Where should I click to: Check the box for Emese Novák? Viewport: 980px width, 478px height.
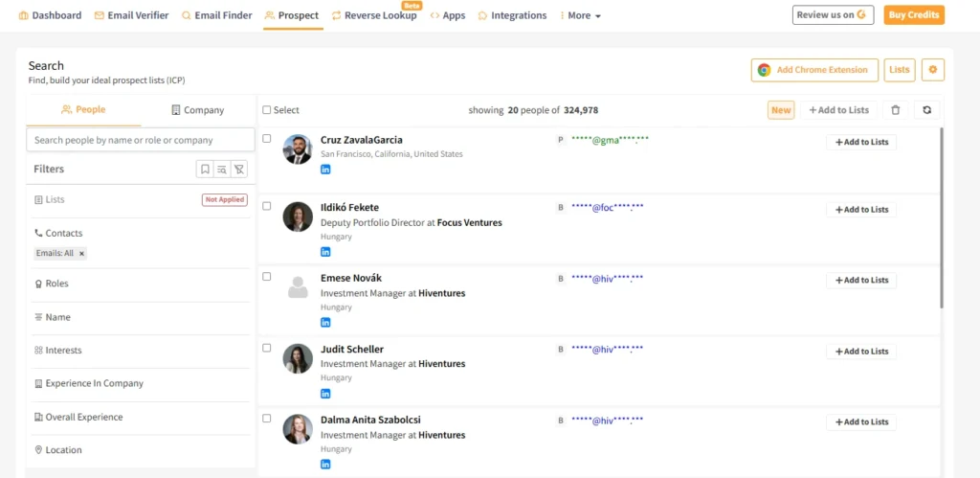[267, 277]
